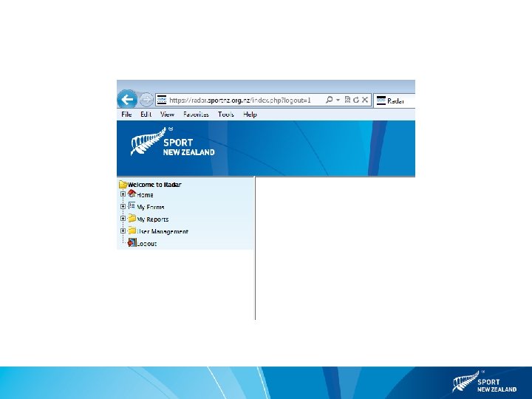Click the Refresh icon in address bar

(356, 100)
